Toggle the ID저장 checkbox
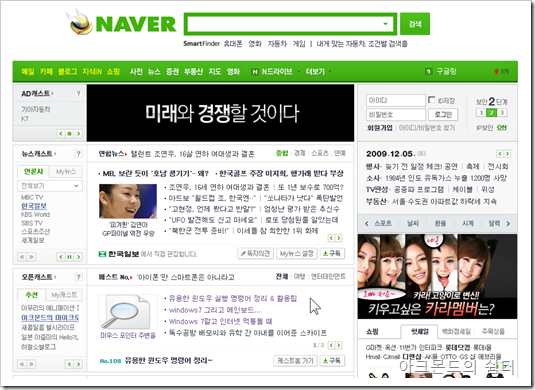 pyautogui.click(x=431, y=100)
